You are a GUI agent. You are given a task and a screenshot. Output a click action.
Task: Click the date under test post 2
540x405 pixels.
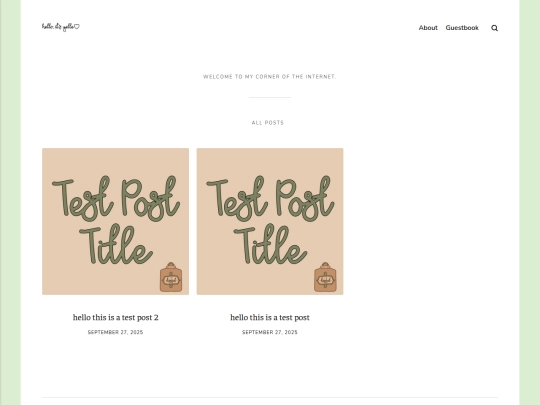[115, 332]
